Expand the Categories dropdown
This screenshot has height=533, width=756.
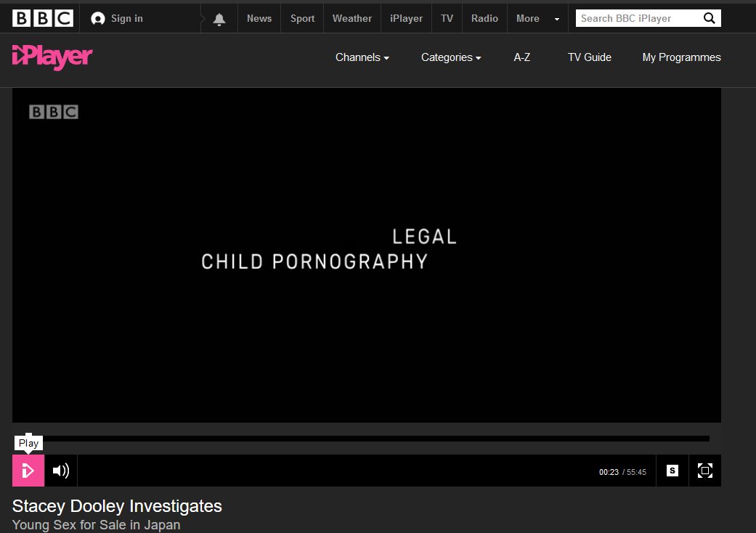pos(451,57)
